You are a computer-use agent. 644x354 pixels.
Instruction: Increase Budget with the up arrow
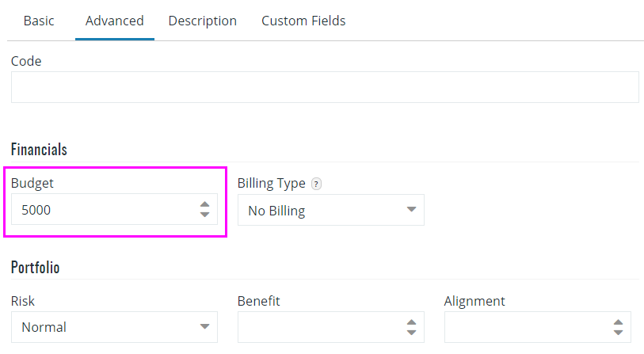pyautogui.click(x=204, y=204)
